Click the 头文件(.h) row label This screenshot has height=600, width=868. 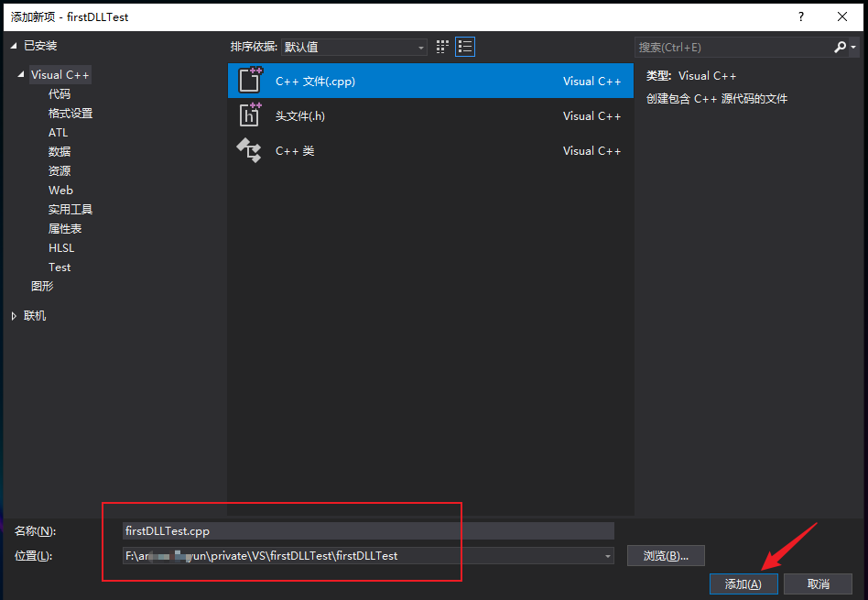300,115
